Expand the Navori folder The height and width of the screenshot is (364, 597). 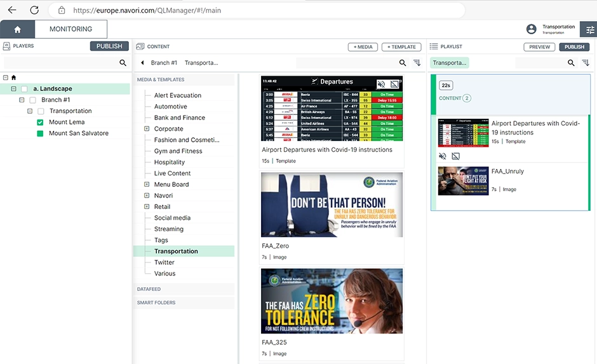point(147,195)
